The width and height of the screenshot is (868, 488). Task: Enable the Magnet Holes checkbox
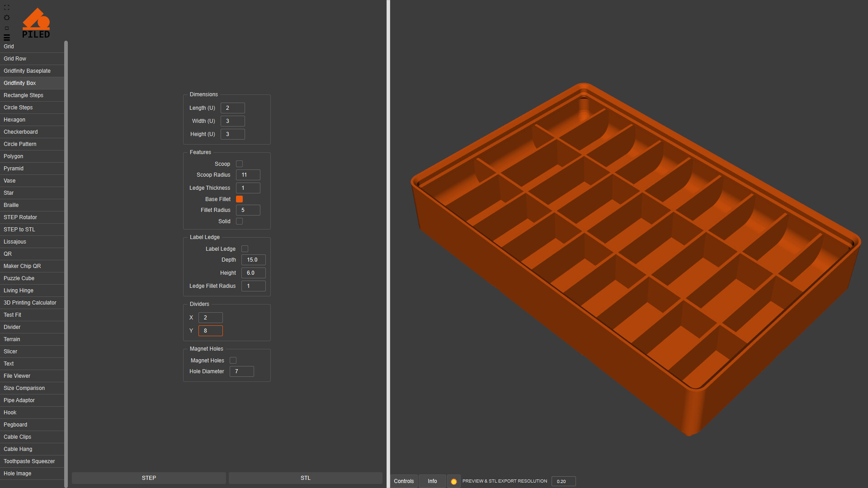pos(233,361)
